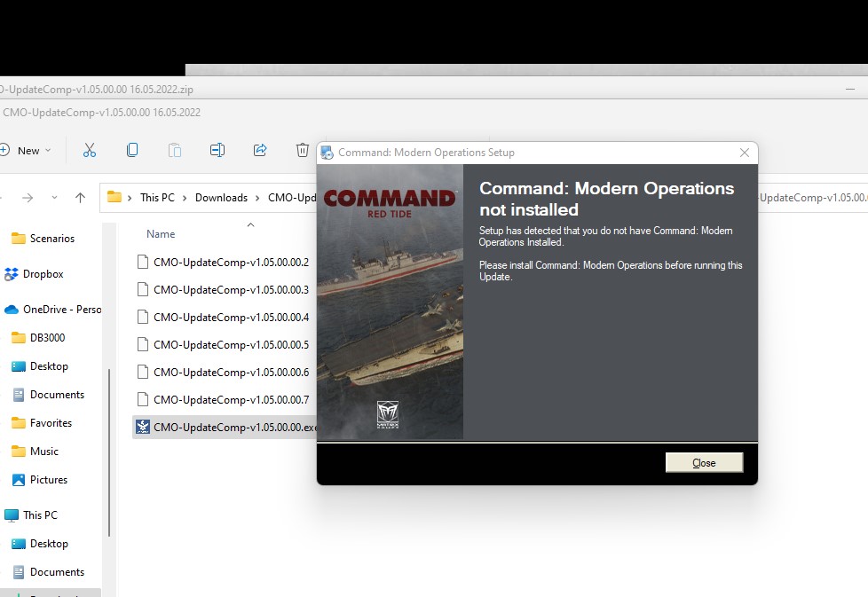Click the Matrix Games logo in setup image

pyautogui.click(x=388, y=414)
